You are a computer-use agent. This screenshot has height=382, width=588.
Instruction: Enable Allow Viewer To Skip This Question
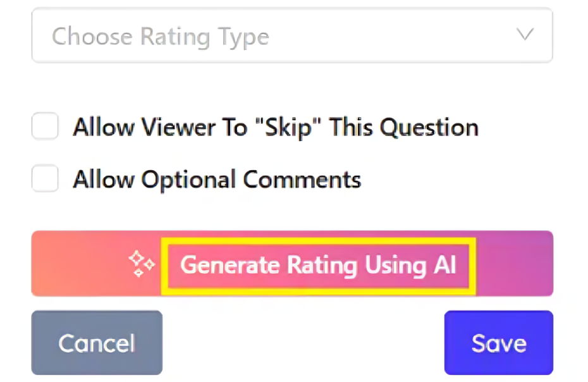click(x=44, y=126)
